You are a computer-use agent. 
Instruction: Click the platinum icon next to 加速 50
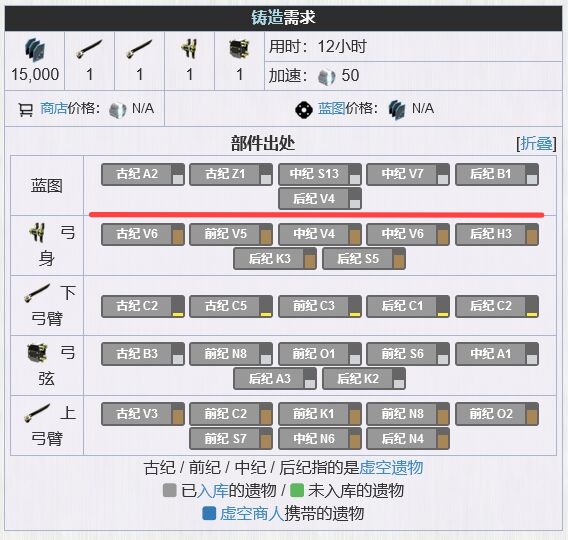(x=326, y=76)
